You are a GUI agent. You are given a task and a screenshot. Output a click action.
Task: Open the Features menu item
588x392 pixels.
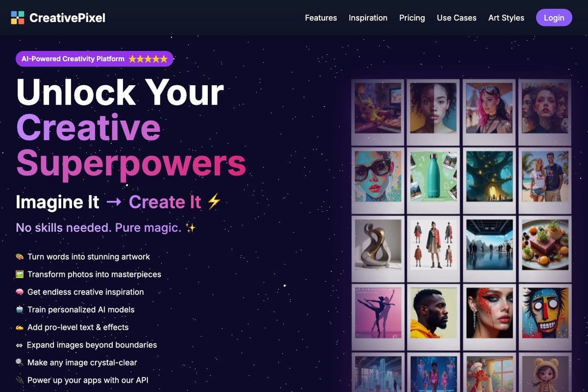point(321,18)
